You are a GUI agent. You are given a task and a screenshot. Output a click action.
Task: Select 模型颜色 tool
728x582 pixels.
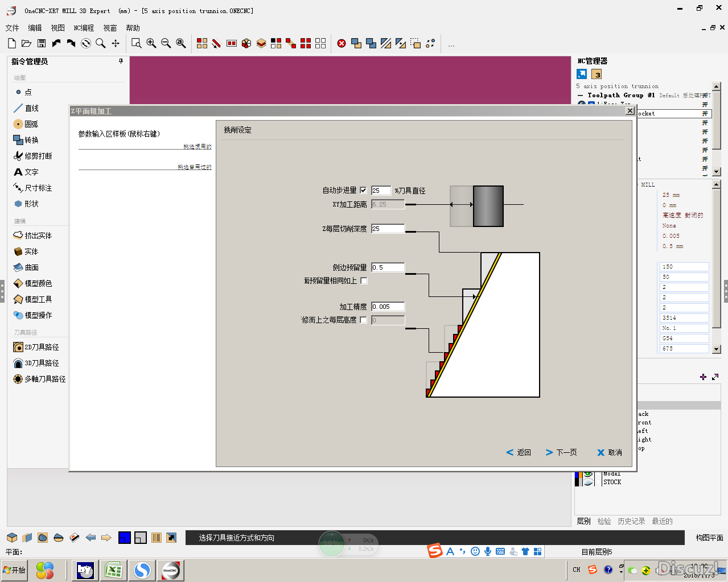[32, 283]
